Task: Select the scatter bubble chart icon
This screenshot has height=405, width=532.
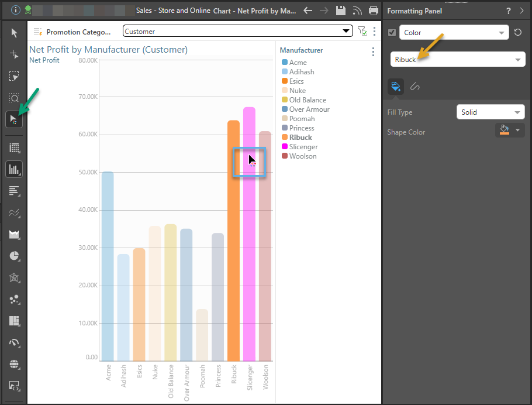Action: tap(14, 300)
